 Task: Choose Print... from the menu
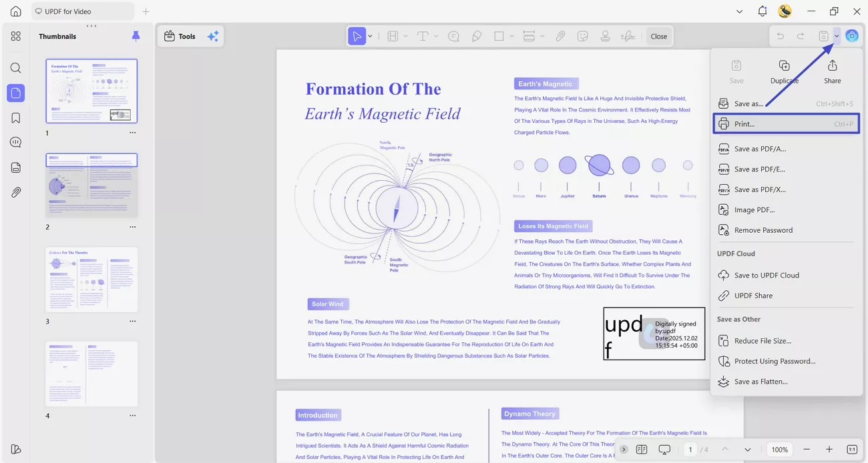click(786, 124)
